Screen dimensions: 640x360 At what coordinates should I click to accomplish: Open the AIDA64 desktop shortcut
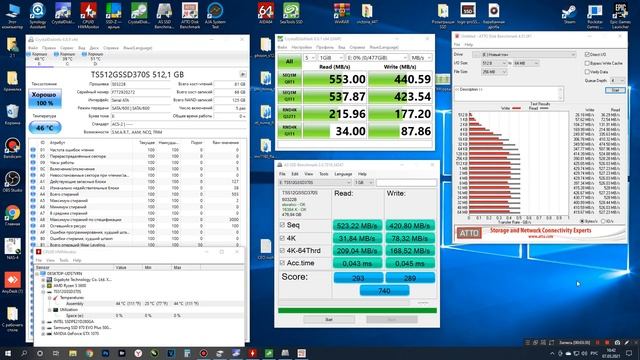pyautogui.click(x=266, y=13)
